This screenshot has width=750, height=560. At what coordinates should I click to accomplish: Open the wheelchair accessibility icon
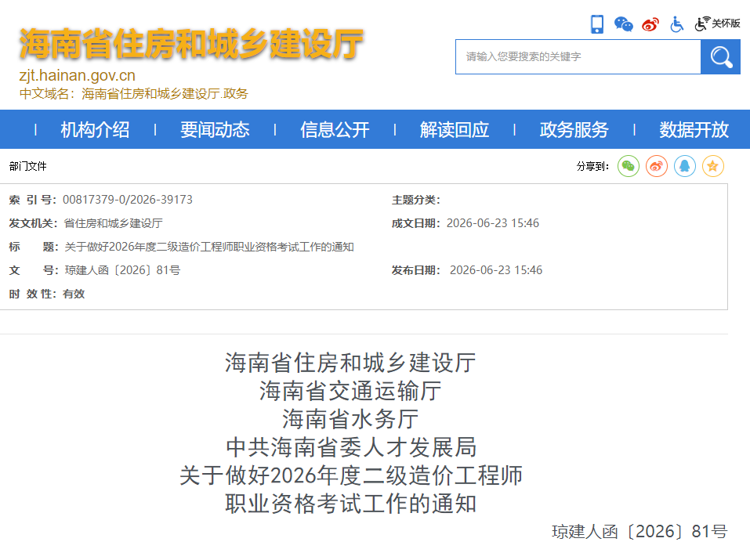[677, 24]
